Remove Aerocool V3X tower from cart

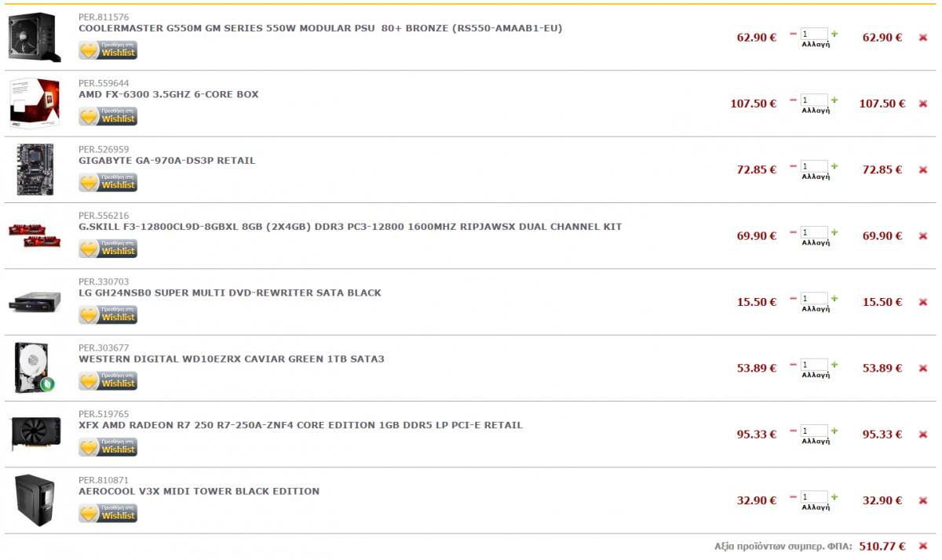click(923, 500)
